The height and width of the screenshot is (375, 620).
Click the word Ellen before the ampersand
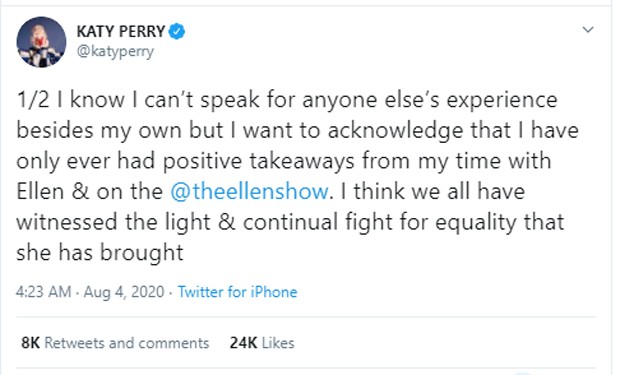click(x=40, y=191)
